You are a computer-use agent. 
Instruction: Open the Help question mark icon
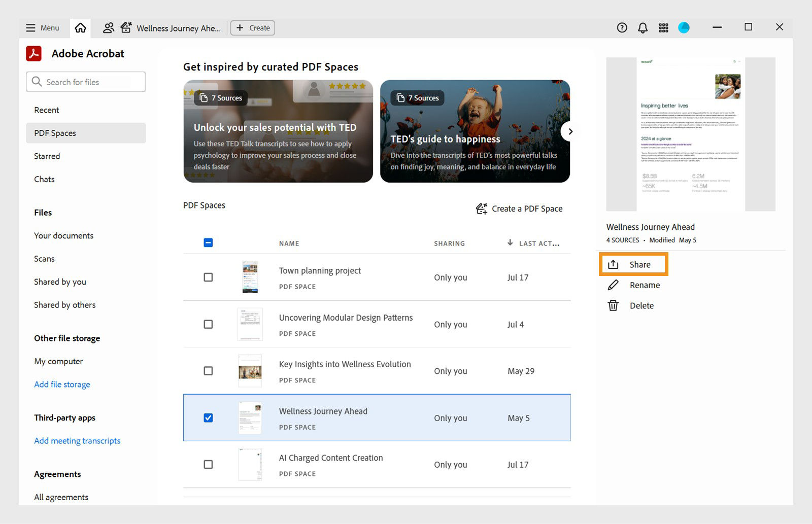click(x=622, y=28)
